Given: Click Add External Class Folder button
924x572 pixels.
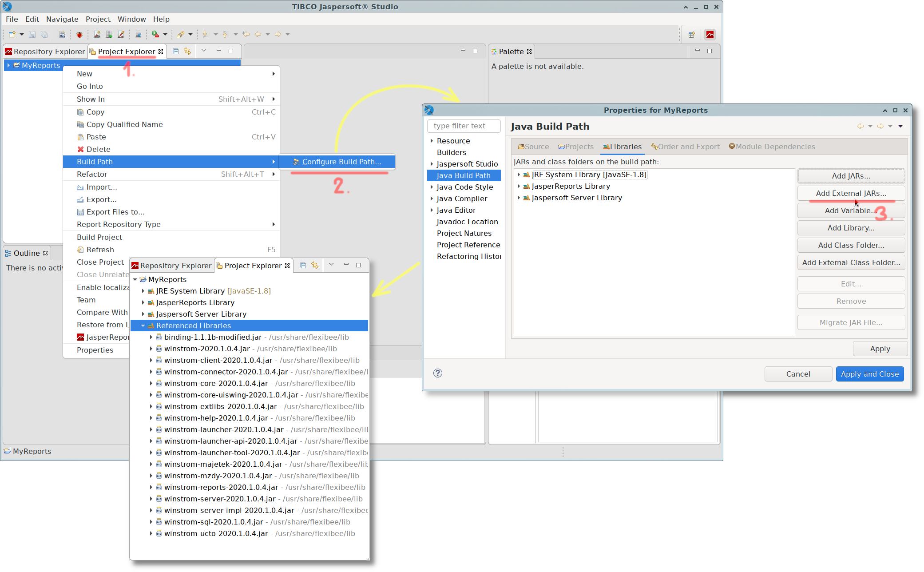Looking at the screenshot, I should [851, 262].
